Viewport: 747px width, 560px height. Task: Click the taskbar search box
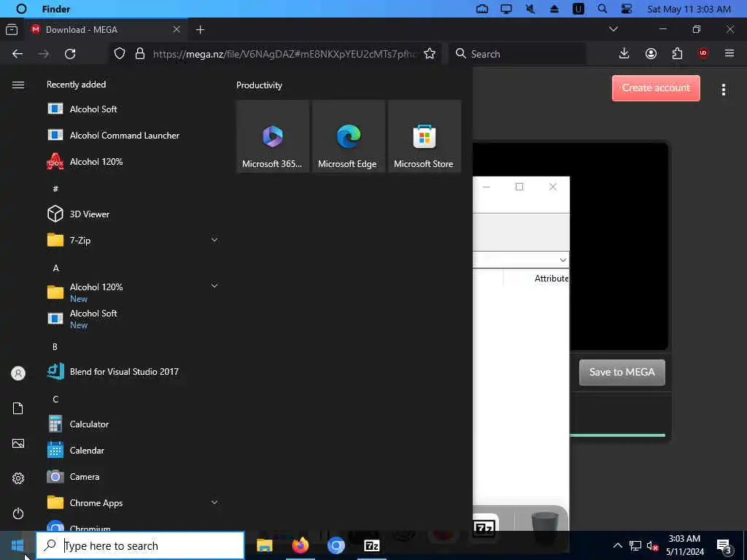140,545
